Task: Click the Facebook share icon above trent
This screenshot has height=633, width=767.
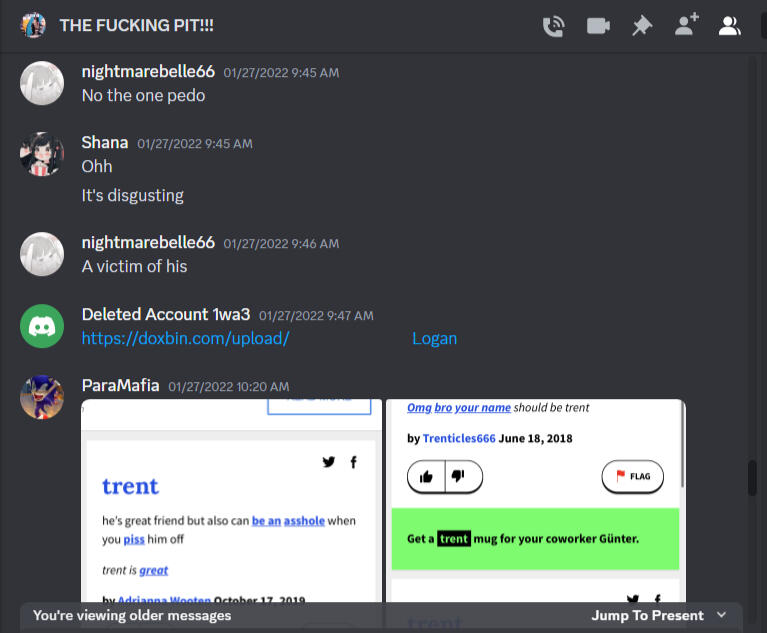Action: tap(354, 462)
